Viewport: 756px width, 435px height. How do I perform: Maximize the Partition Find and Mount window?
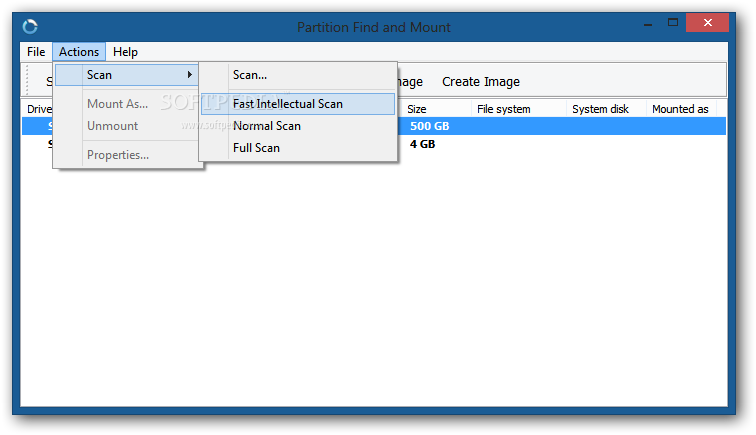[x=673, y=23]
